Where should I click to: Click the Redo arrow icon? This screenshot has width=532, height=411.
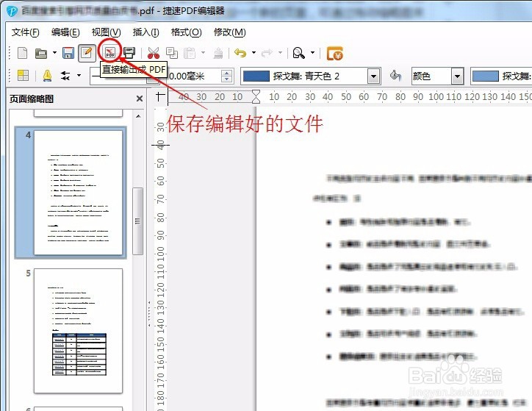pos(267,53)
